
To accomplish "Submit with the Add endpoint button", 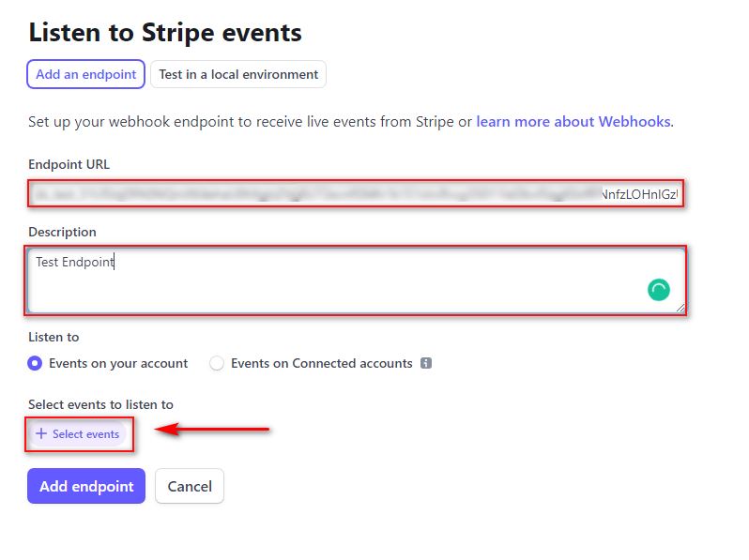I will pyautogui.click(x=86, y=486).
